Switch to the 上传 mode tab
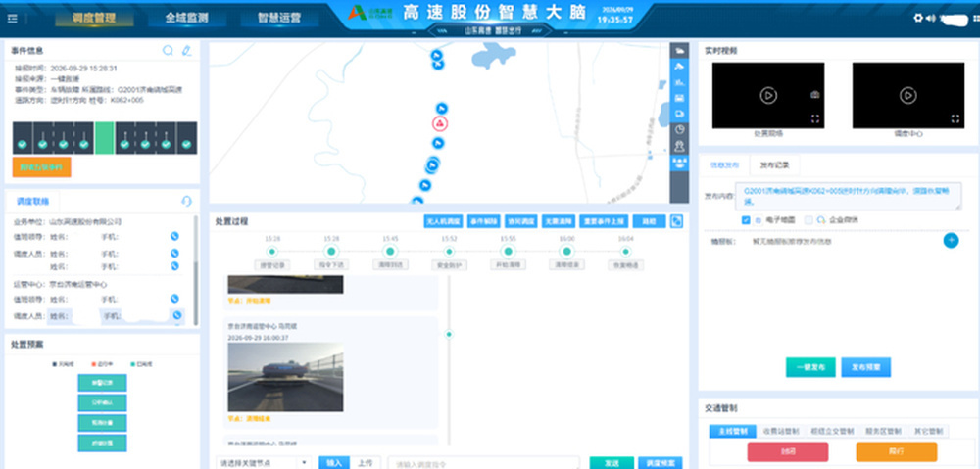980x469 pixels. (x=365, y=463)
